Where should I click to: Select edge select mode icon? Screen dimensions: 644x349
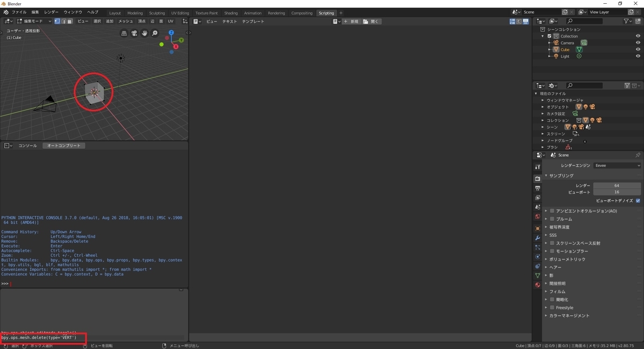tap(63, 21)
